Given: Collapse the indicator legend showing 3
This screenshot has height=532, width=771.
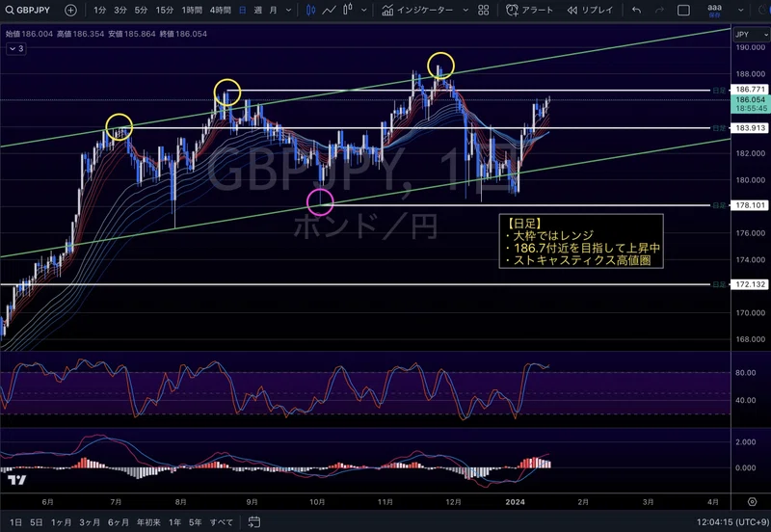Looking at the screenshot, I should 15,48.
